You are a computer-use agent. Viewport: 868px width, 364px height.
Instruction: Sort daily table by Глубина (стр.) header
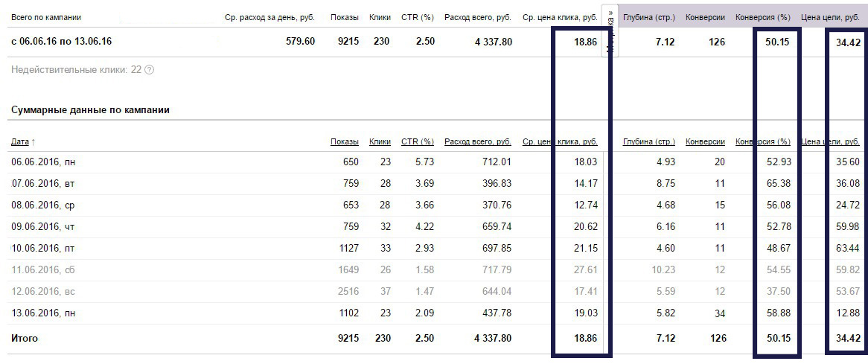tap(648, 142)
